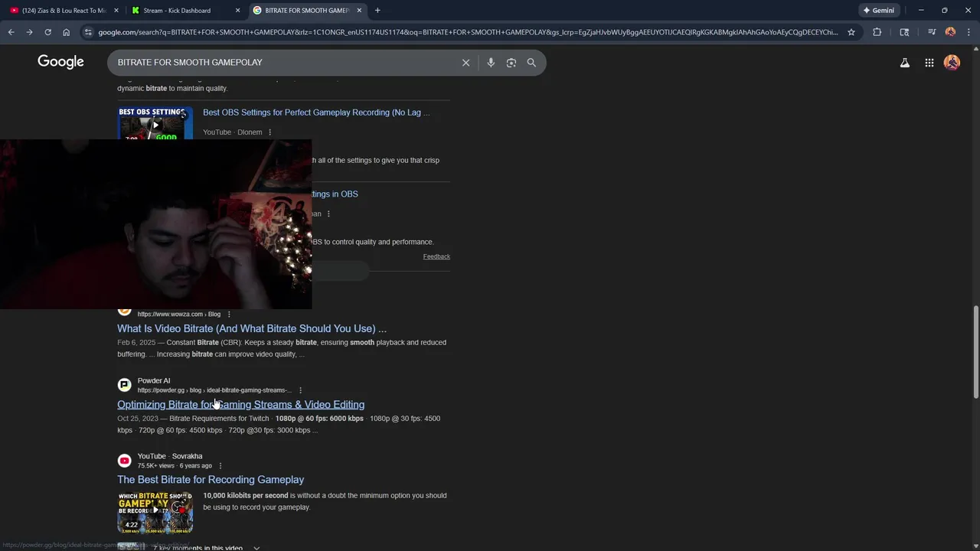Open the Google apps grid
980x551 pixels.
point(929,63)
